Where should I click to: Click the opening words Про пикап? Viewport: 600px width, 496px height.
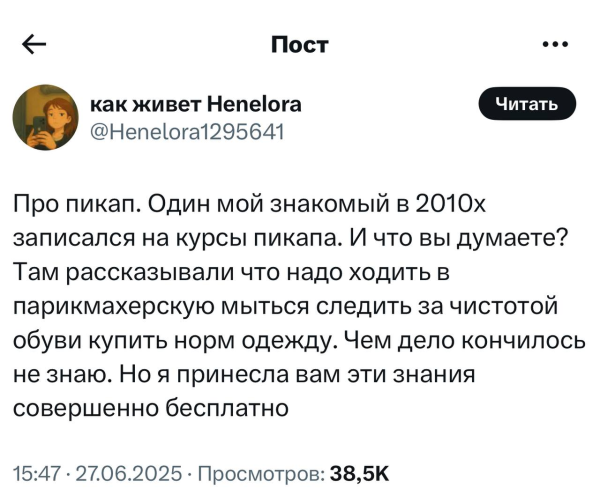point(65,206)
